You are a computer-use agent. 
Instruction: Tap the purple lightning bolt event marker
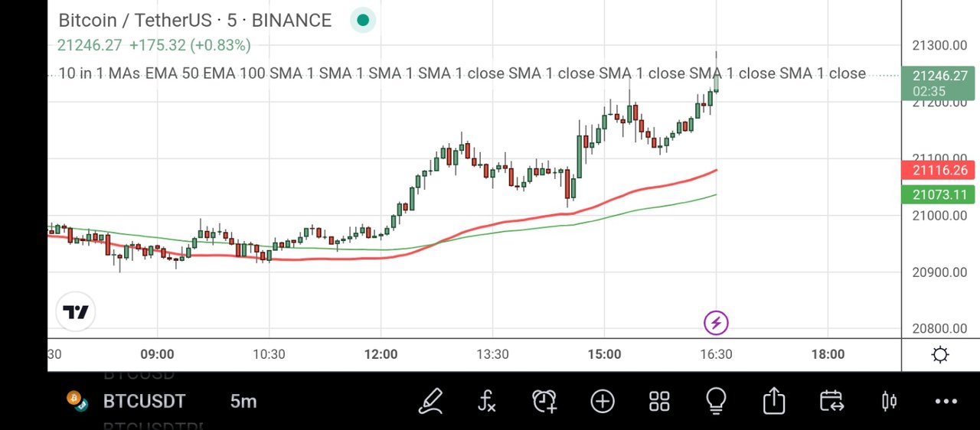pos(716,323)
